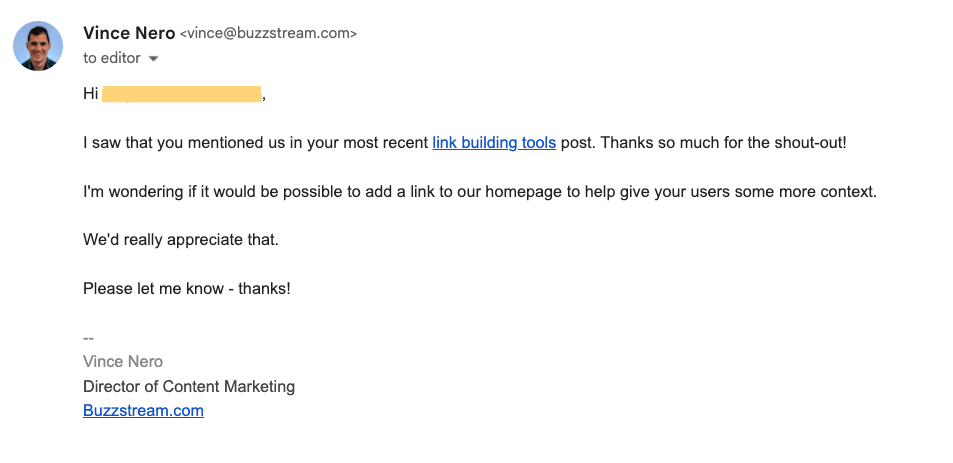Image resolution: width=953 pixels, height=463 pixels.
Task: Click the gray Vince Nero signature name
Action: tap(123, 362)
